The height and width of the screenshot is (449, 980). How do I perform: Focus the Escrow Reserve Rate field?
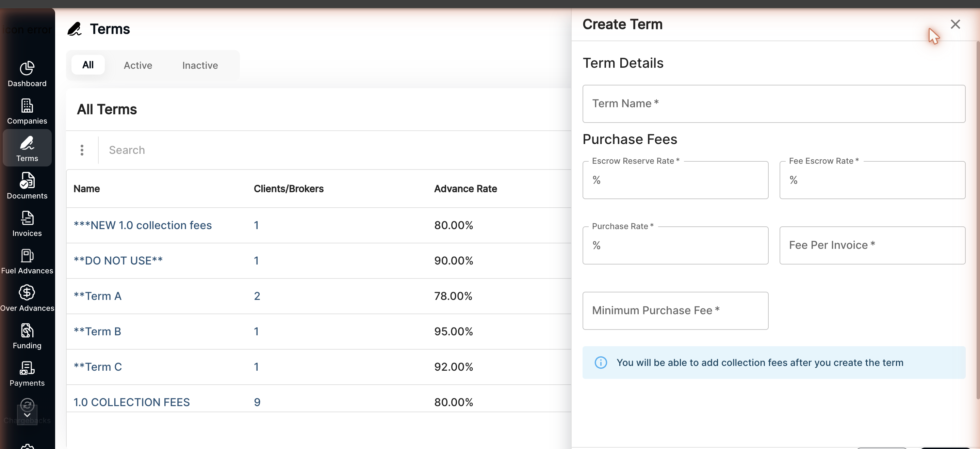point(675,180)
